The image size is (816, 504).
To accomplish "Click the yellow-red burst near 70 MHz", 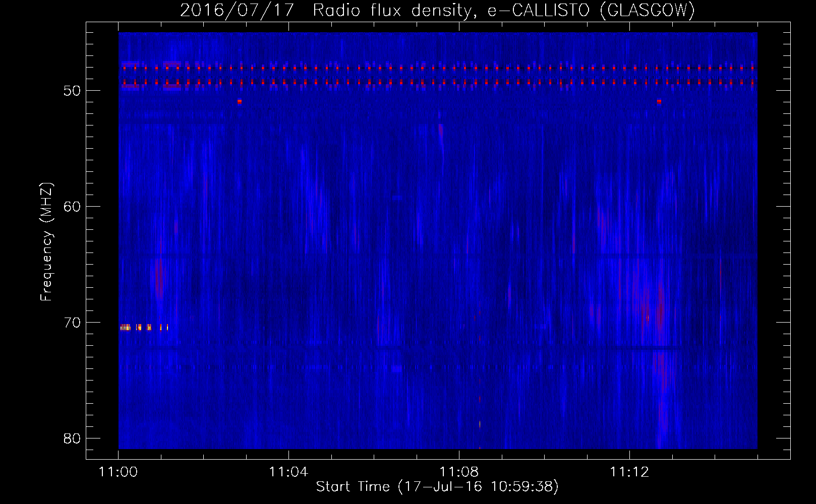I will 144,328.
